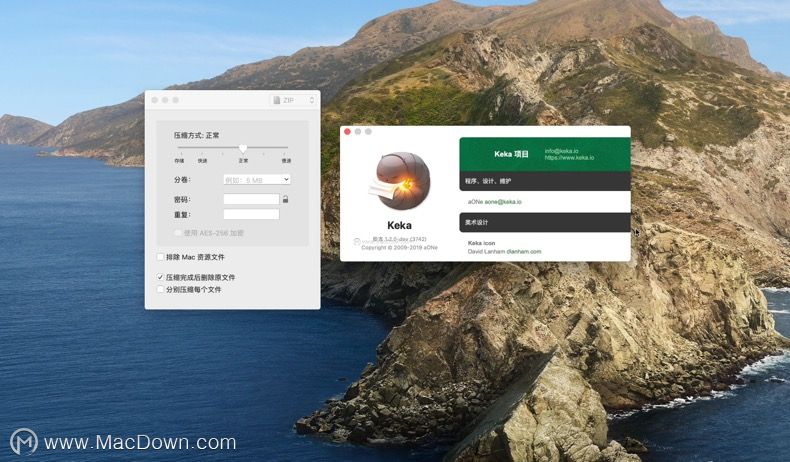The image size is (790, 462).
Task: Click the 快速 label under the slider
Action: (202, 161)
